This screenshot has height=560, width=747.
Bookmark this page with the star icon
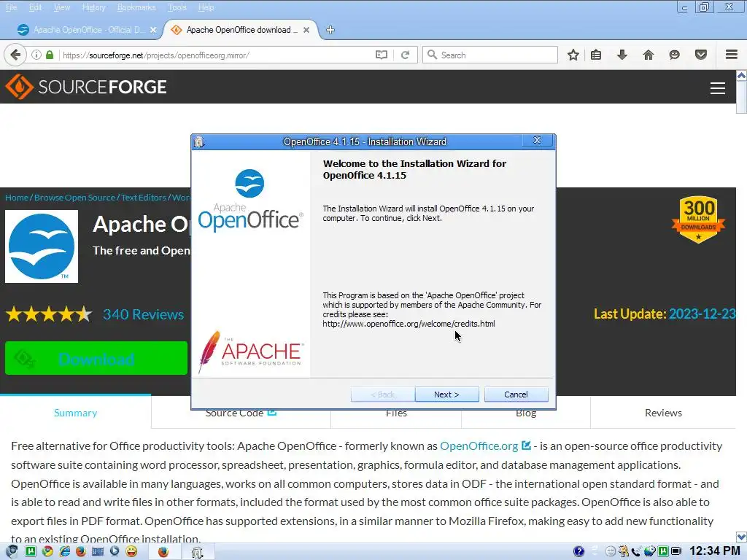[573, 55]
